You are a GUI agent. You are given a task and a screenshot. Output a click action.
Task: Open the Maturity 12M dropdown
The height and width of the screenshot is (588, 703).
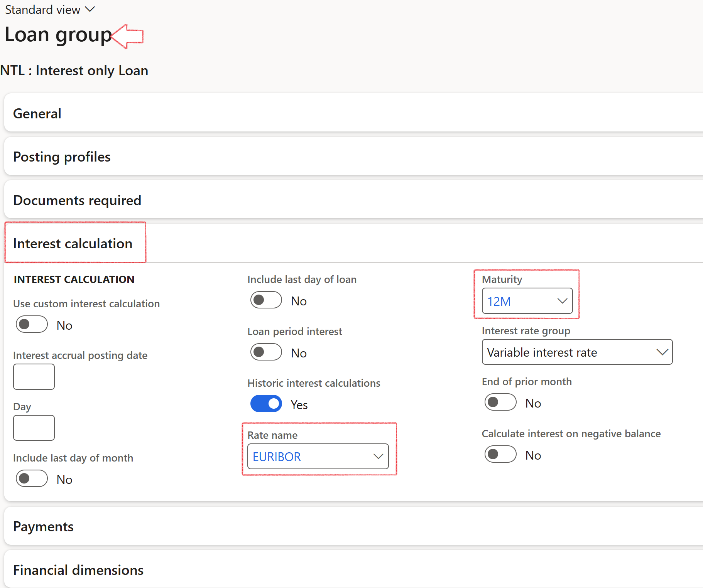click(x=527, y=301)
